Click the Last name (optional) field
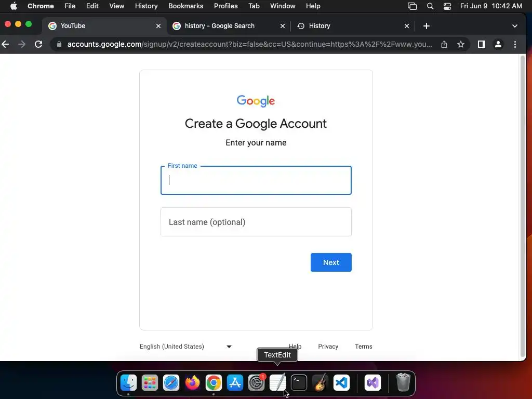Screen dimensions: 532x399 click(x=256, y=222)
